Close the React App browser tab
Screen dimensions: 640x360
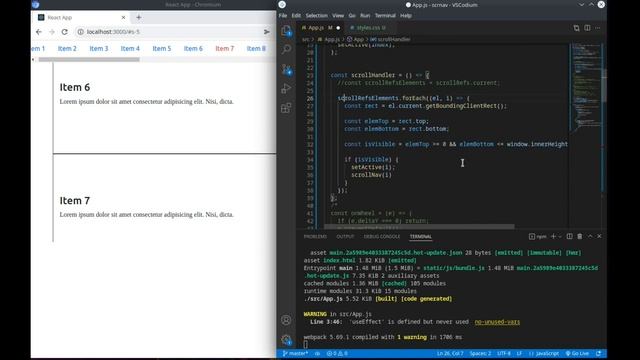click(x=123, y=18)
